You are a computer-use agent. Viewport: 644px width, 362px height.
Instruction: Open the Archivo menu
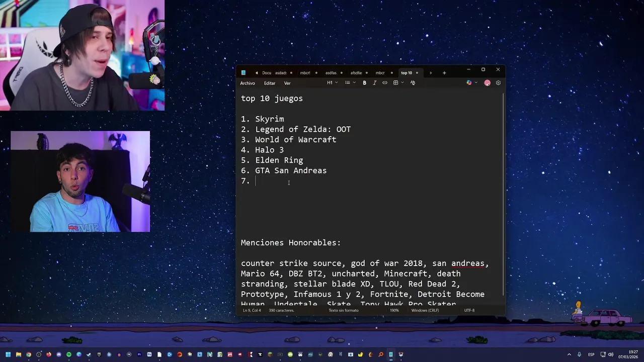point(248,83)
